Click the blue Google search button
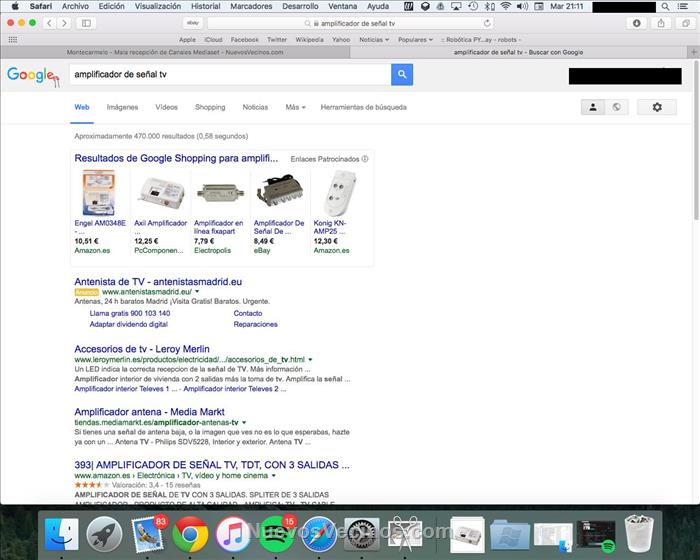Viewport: 700px width, 560px height. click(402, 75)
